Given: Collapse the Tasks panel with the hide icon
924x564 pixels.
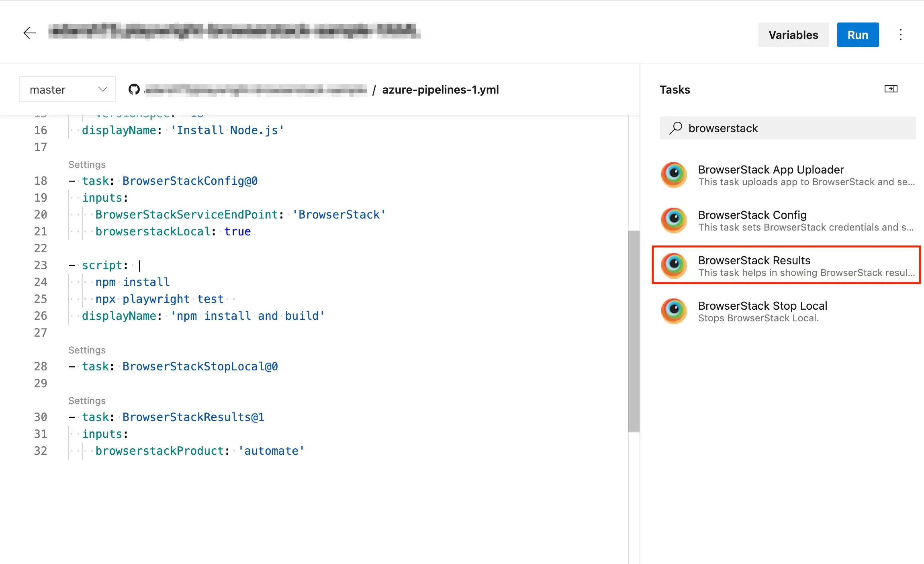Looking at the screenshot, I should (891, 89).
